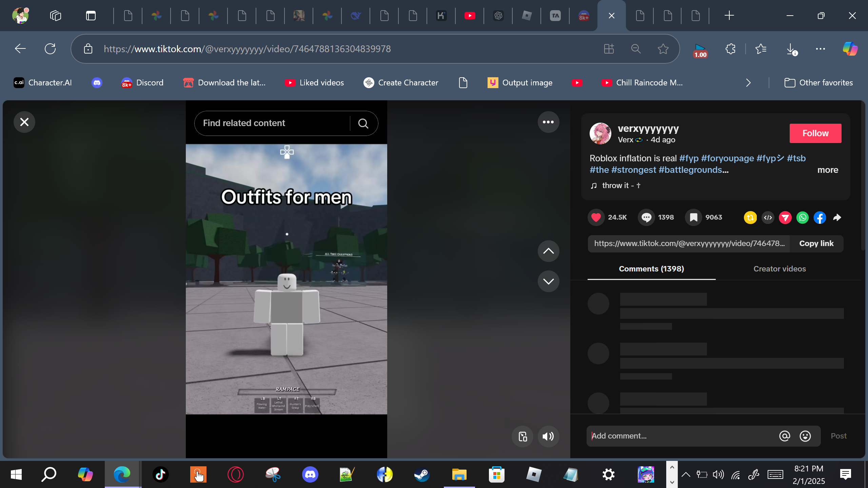
Task: Bookmark the video with the favorites icon
Action: point(693,217)
